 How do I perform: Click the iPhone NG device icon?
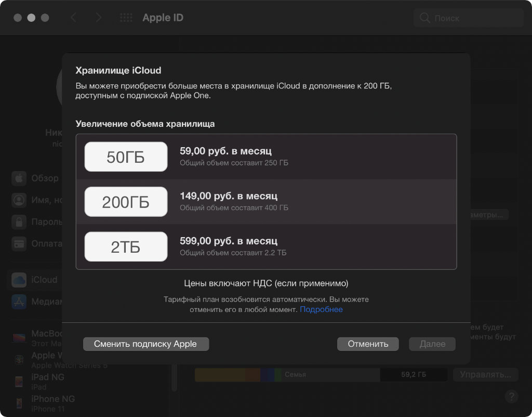coord(19,403)
